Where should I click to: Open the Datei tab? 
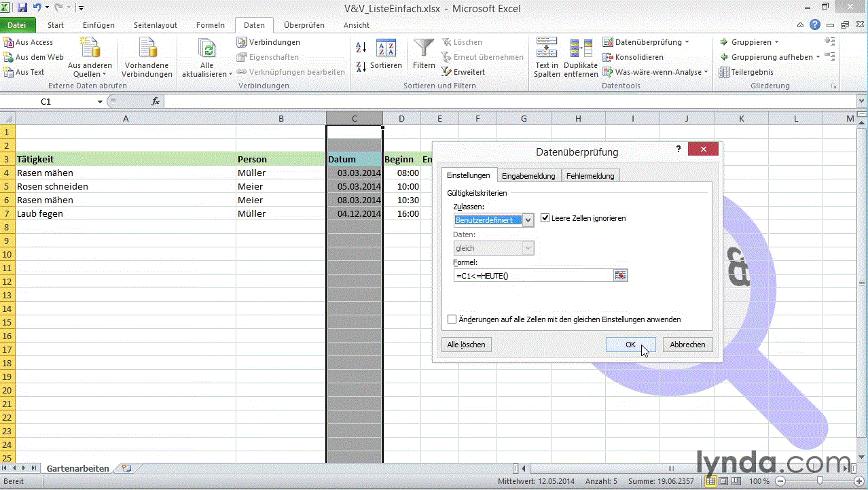tap(17, 25)
